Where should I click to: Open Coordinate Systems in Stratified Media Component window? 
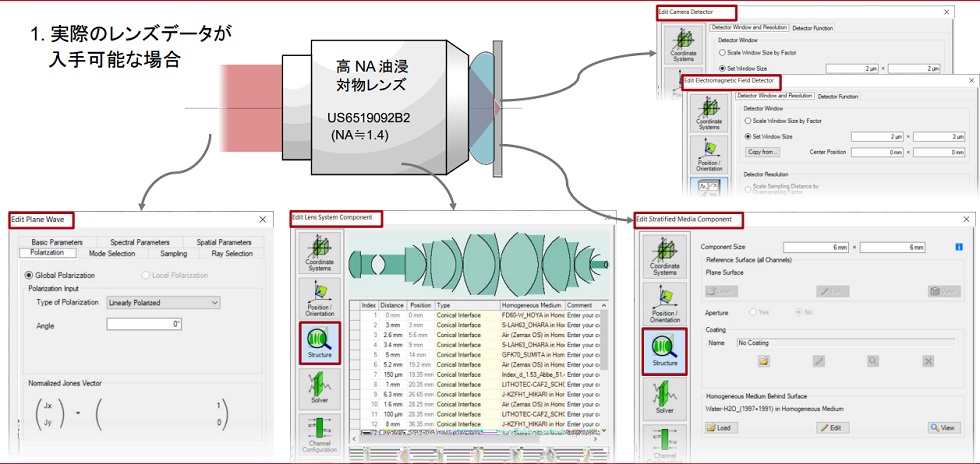[x=664, y=256]
